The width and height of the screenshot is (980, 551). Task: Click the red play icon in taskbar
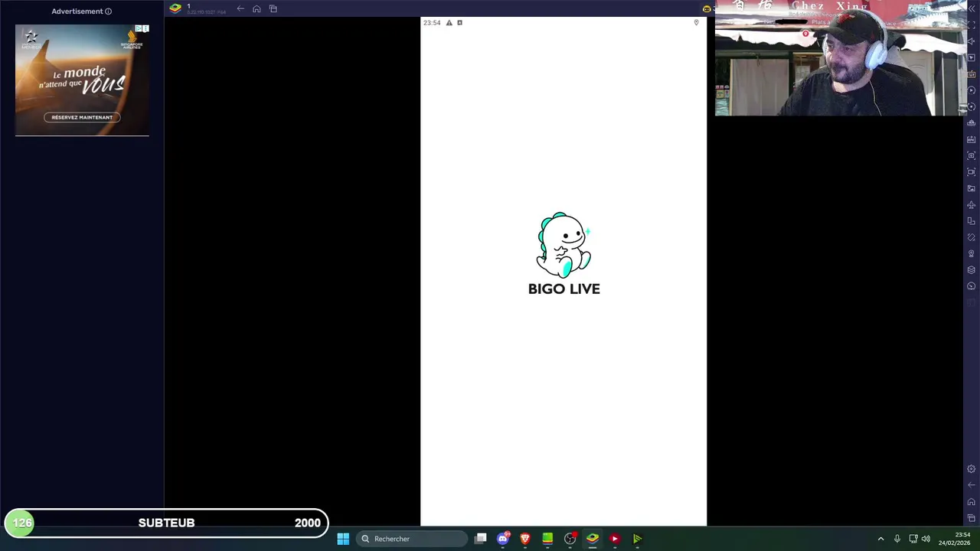pos(614,539)
